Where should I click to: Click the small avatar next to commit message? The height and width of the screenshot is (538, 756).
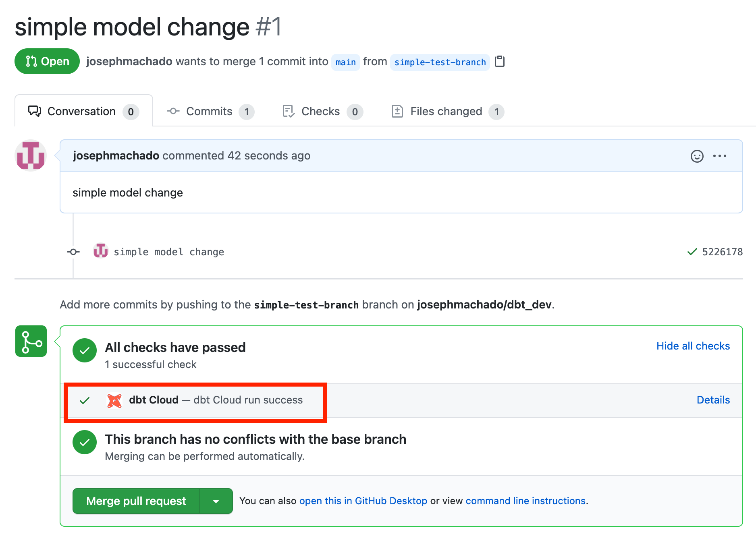tap(100, 251)
